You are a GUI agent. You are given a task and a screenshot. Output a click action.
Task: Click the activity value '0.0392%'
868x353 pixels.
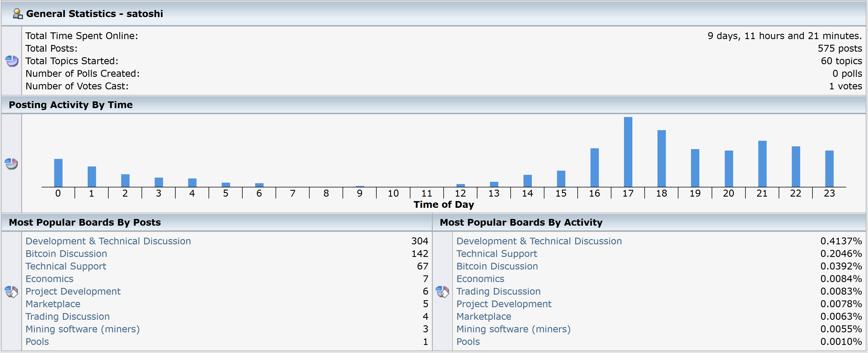click(x=841, y=266)
